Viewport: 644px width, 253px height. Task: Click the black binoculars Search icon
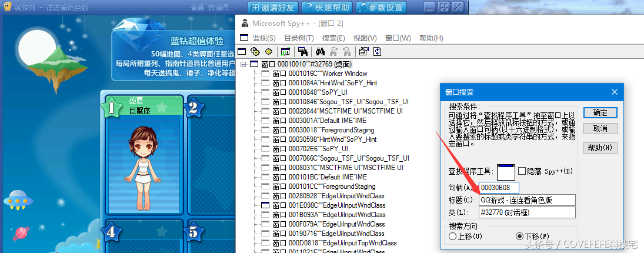(x=321, y=51)
